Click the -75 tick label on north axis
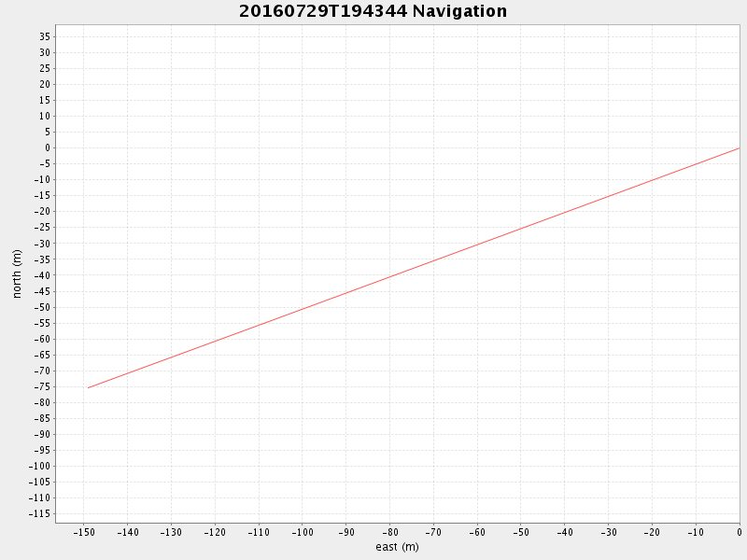The width and height of the screenshot is (747, 560). pos(42,386)
